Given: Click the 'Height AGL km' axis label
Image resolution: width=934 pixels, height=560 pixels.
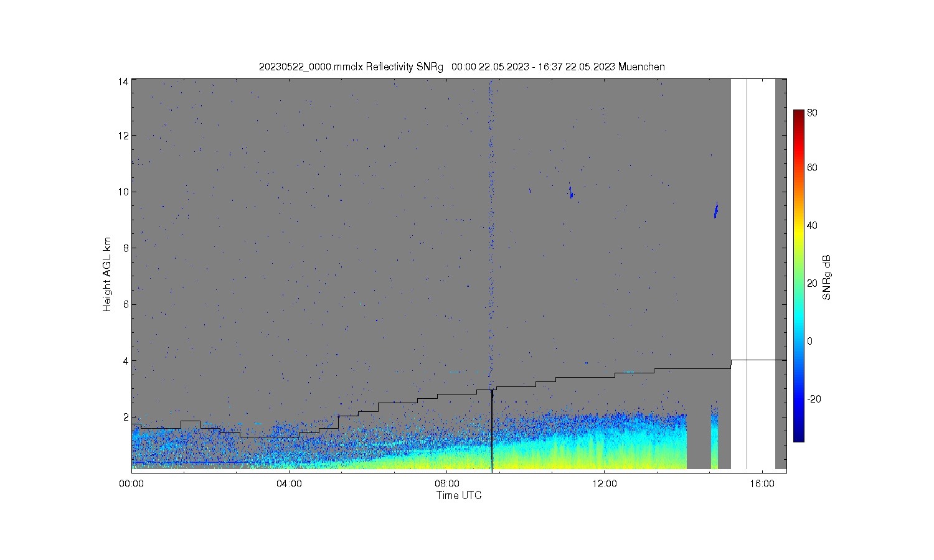Looking at the screenshot, I should pyautogui.click(x=107, y=274).
